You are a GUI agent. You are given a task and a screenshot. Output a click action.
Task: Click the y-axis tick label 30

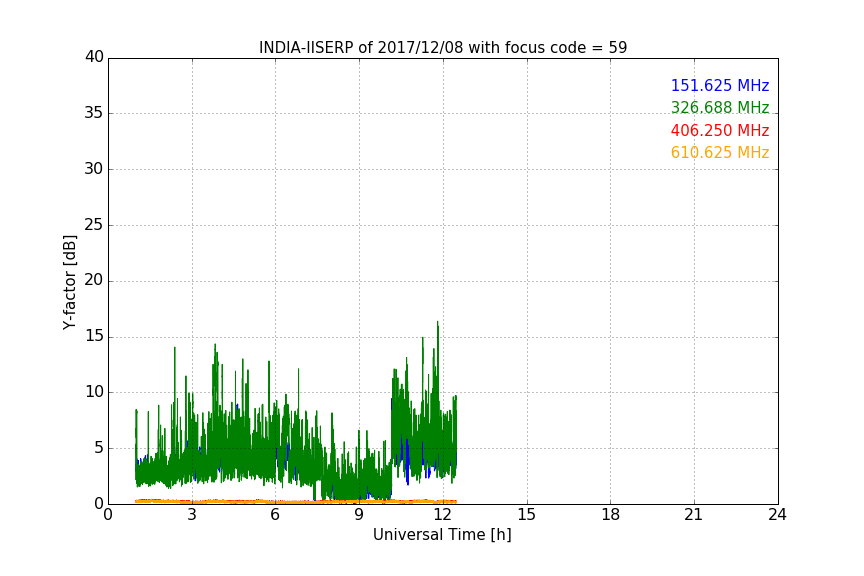tap(94, 169)
